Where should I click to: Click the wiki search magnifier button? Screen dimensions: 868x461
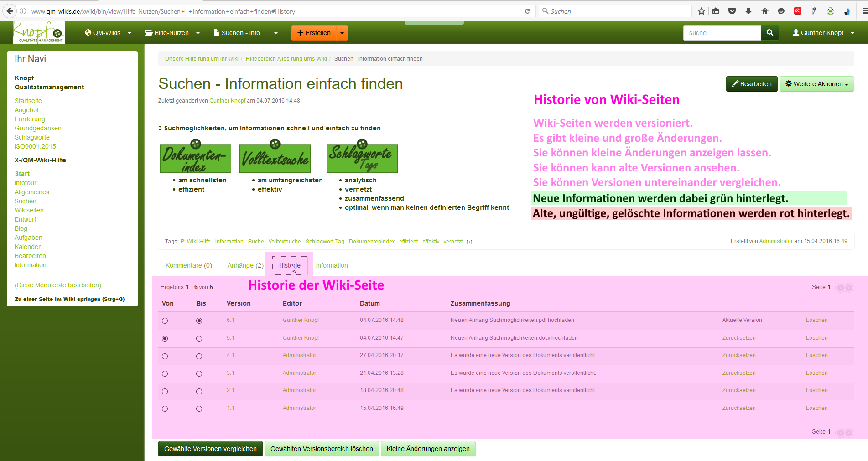769,33
